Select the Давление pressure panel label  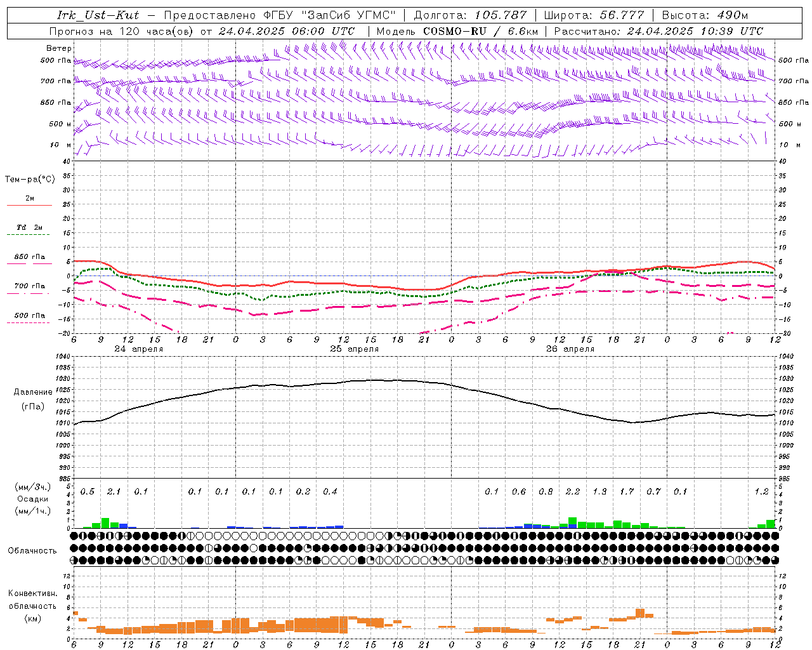pos(33,392)
